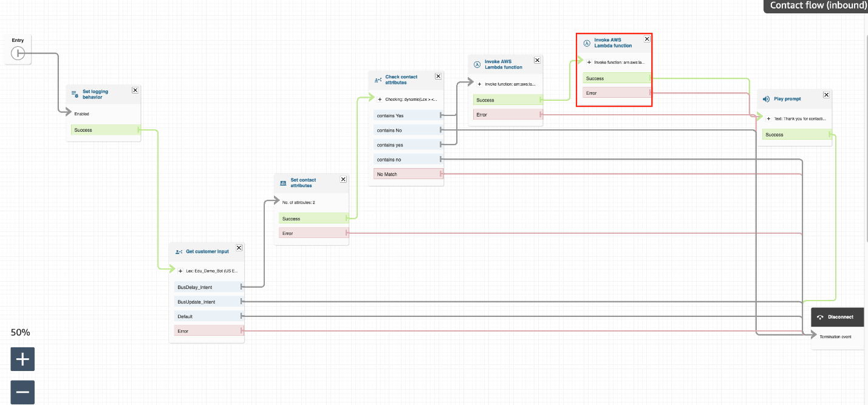Screen dimensions: 868x405
Task: Open the Set logging behavior title
Action: 95,94
